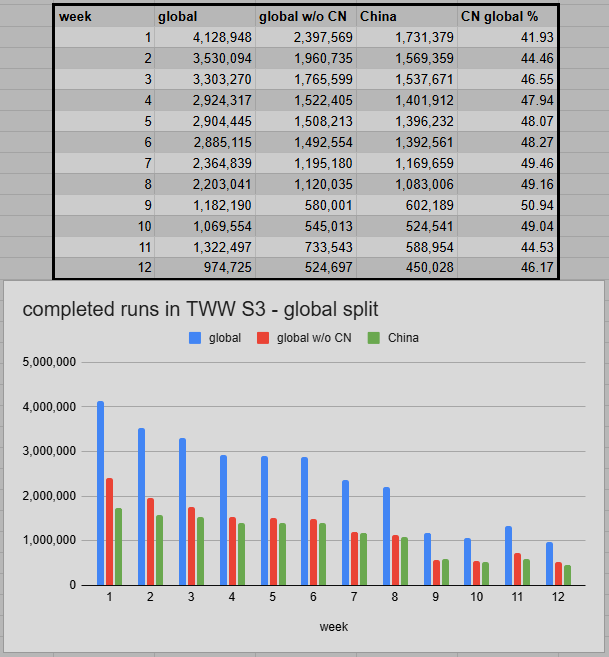Click the green China legend swatch
609x657 pixels.
coord(374,338)
